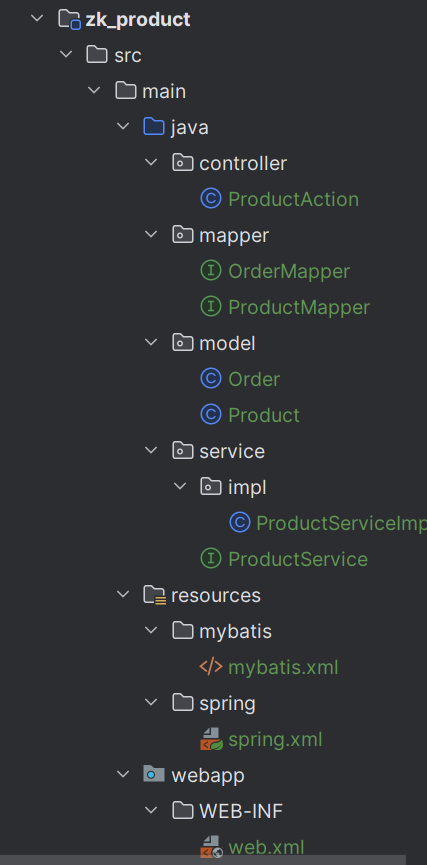Collapse the mybatis folder chevron
The height and width of the screenshot is (865, 427).
tap(151, 631)
